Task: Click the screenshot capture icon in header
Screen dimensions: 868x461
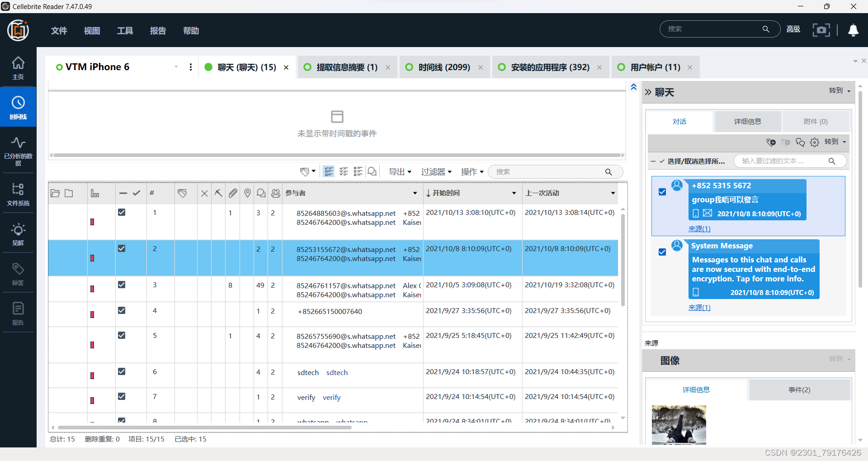Action: tap(821, 30)
